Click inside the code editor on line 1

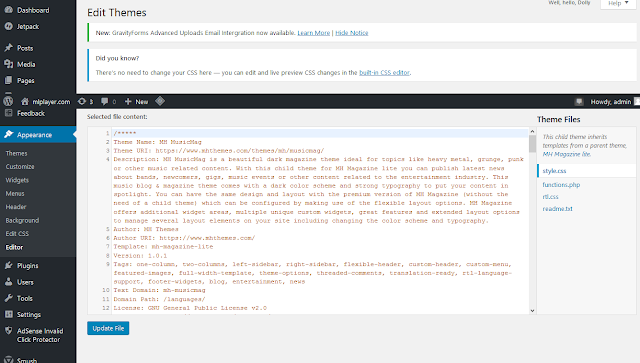pyautogui.click(x=320, y=133)
